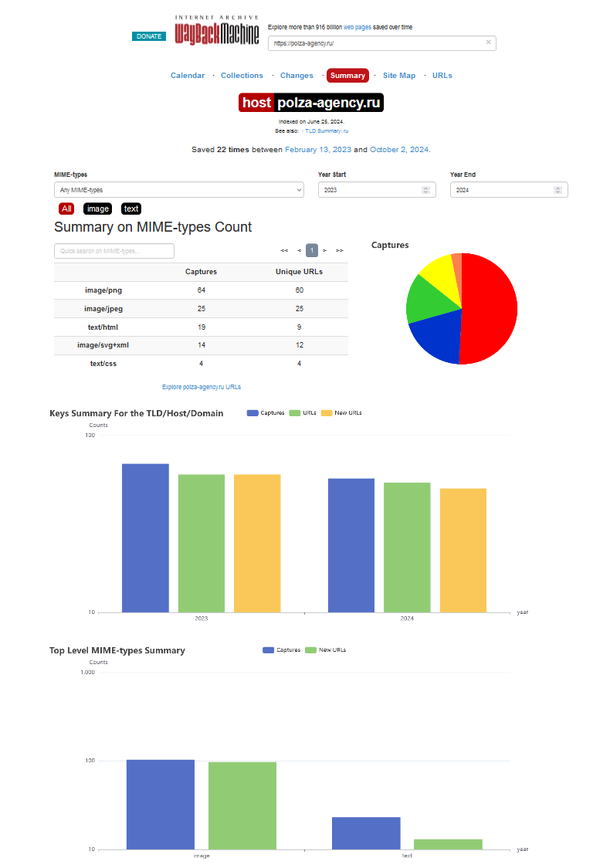Image resolution: width=610 pixels, height=868 pixels.
Task: Select the image/jpeg row
Action: pyautogui.click(x=201, y=309)
